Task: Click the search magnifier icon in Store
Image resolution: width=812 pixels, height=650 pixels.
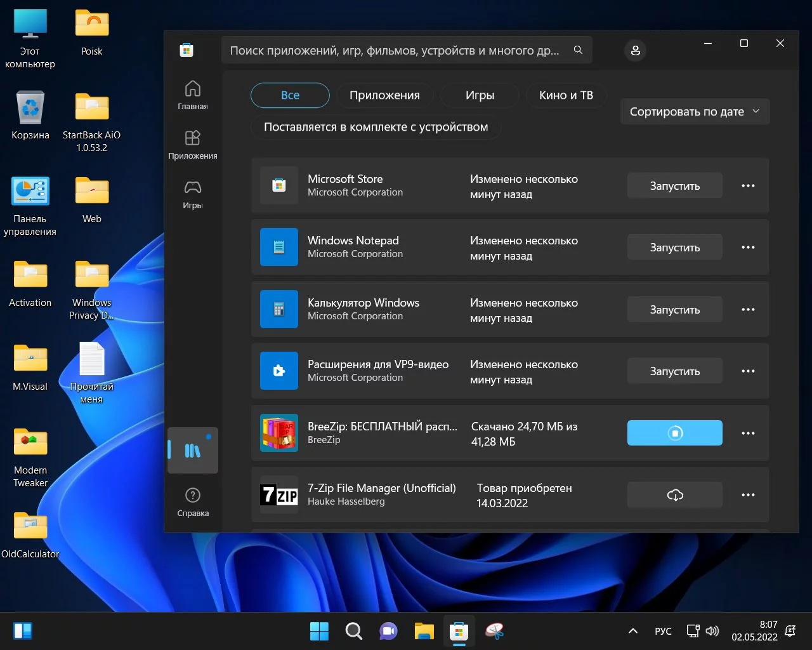Action: [x=578, y=50]
